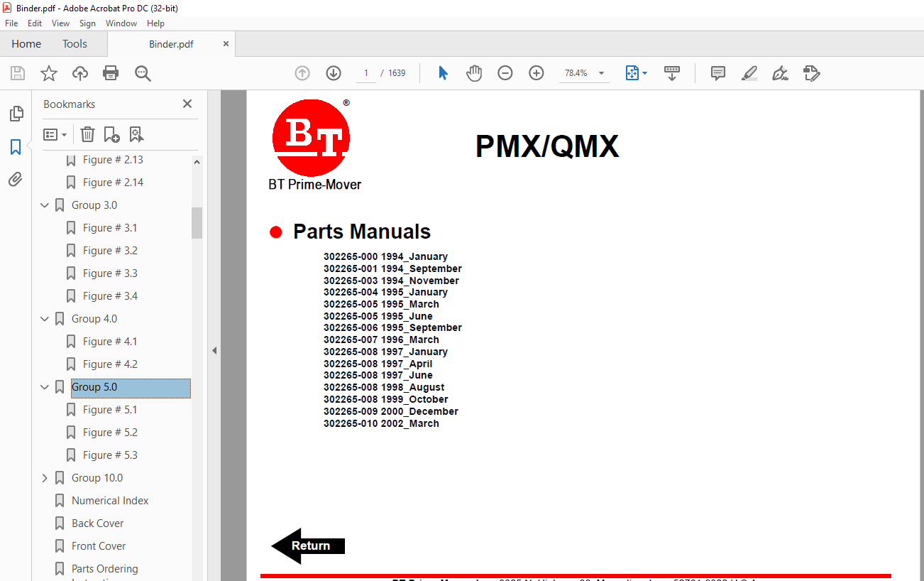This screenshot has width=924, height=581.
Task: Click the Return arrow button
Action: pyautogui.click(x=308, y=545)
